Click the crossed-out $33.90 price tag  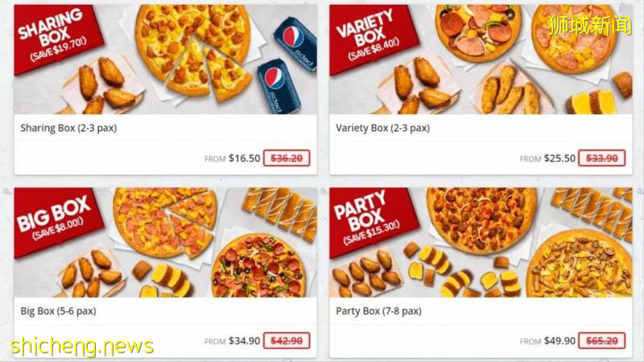pos(601,158)
